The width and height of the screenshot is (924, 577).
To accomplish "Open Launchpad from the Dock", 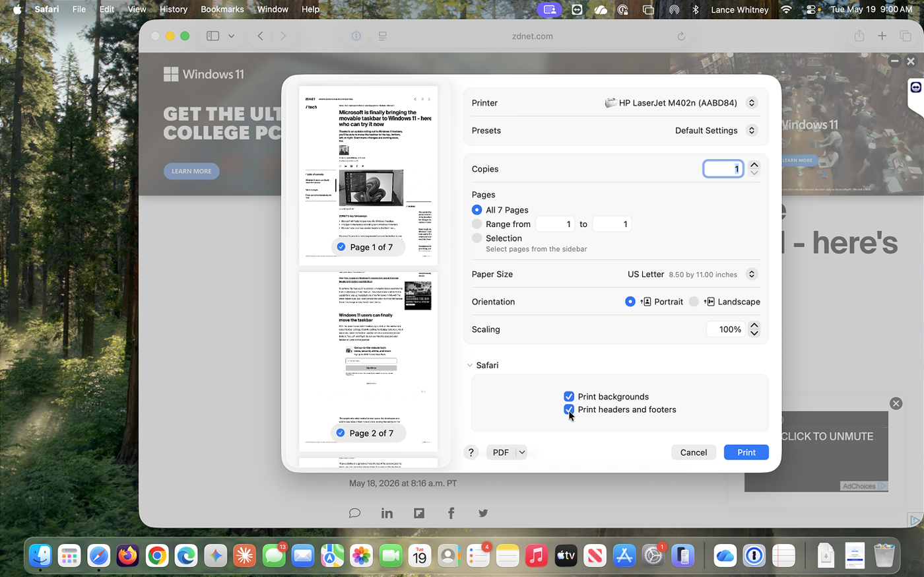I will click(x=69, y=556).
